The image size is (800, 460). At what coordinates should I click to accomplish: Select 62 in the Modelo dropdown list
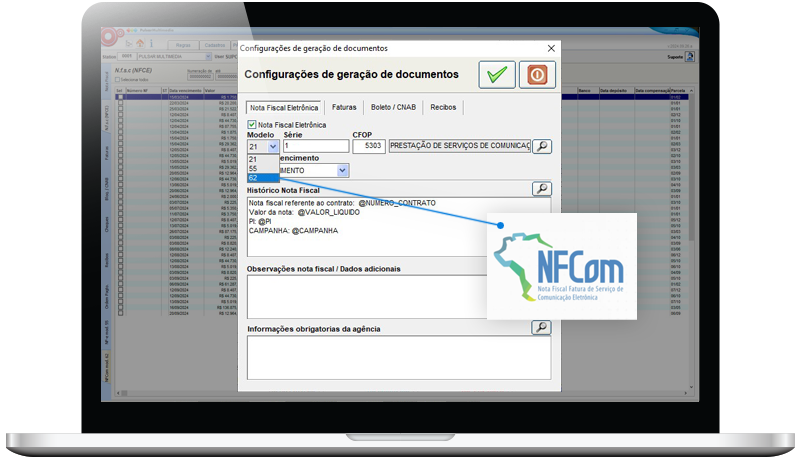click(263, 177)
